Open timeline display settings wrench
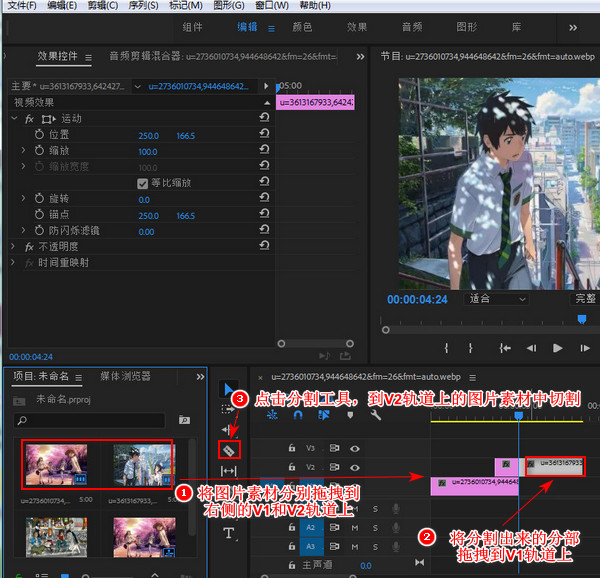This screenshot has height=578, width=600. 375,415
